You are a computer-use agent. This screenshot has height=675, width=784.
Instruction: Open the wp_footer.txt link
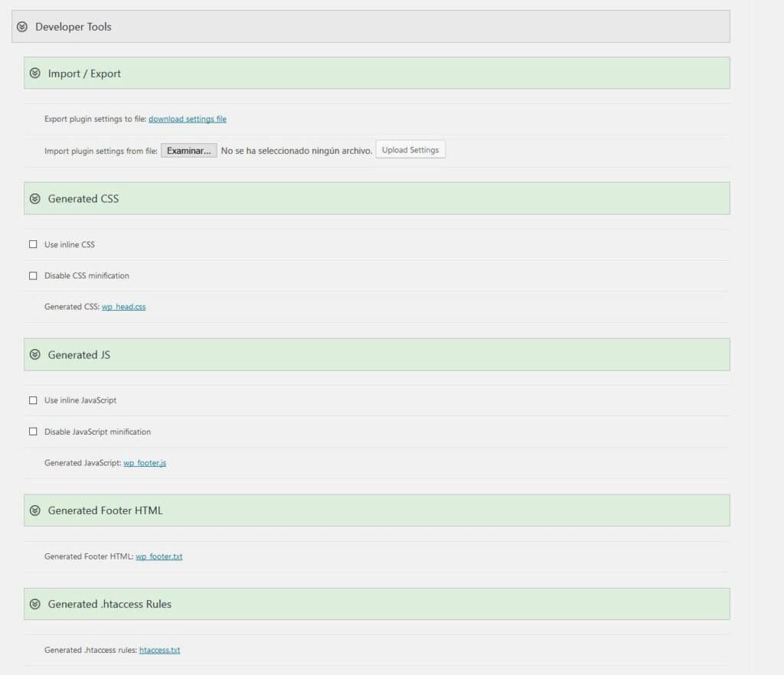(x=159, y=556)
